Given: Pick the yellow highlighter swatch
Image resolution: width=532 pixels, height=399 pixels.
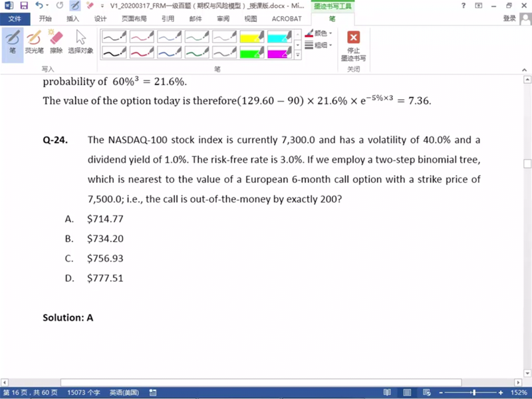Looking at the screenshot, I should [x=252, y=37].
